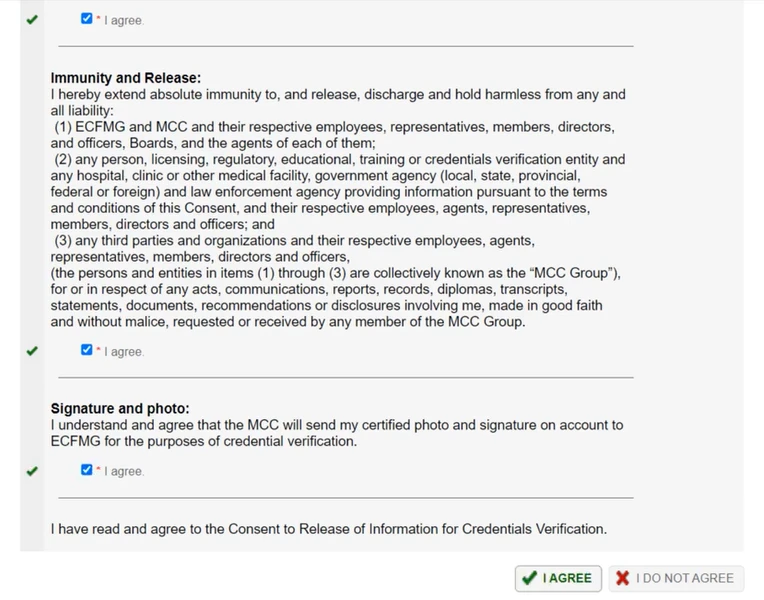The image size is (764, 600).
Task: Click the "Signature and photo:" heading
Action: click(120, 408)
